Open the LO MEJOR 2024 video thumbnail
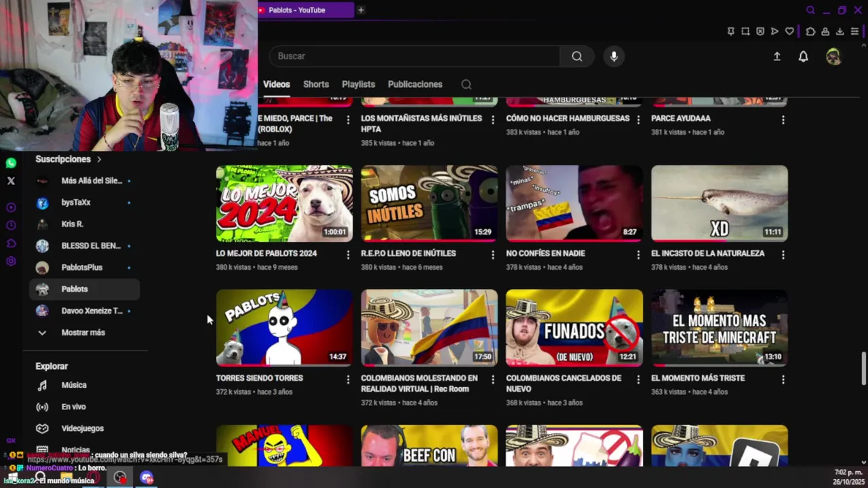Screen dimensions: 868x488 284,203
